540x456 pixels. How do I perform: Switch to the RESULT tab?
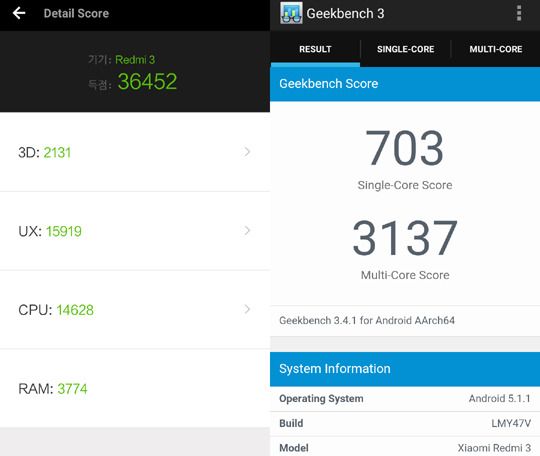click(315, 49)
